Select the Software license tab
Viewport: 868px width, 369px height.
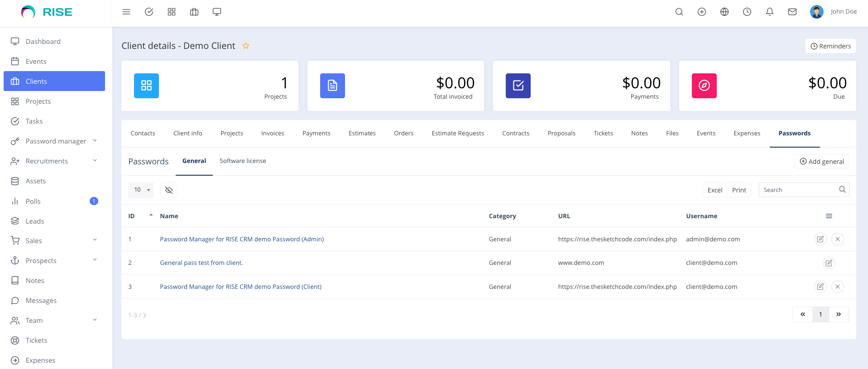coord(243,161)
